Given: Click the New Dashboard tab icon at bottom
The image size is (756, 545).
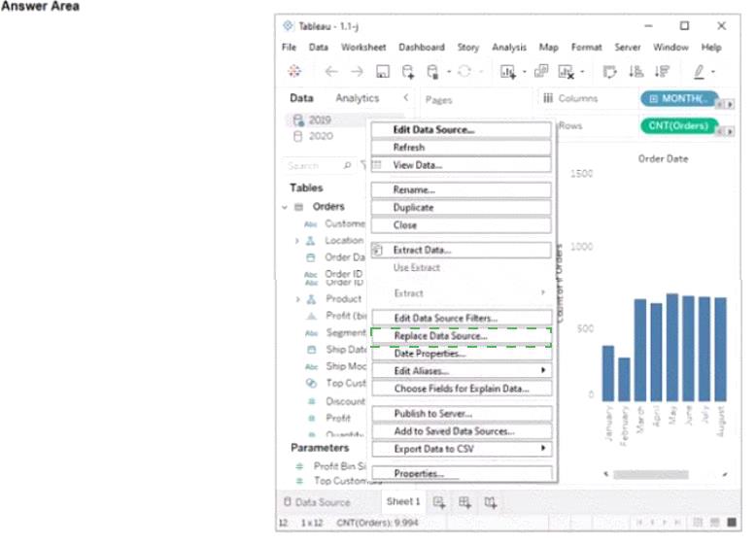Looking at the screenshot, I should pos(464,502).
